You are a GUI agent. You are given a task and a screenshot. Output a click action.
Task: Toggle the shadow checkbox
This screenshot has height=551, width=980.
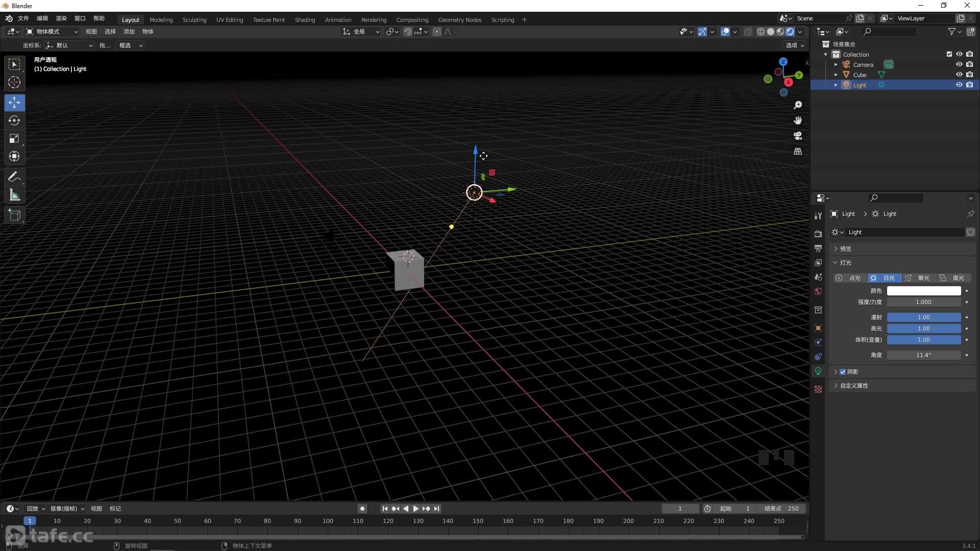[x=843, y=372]
